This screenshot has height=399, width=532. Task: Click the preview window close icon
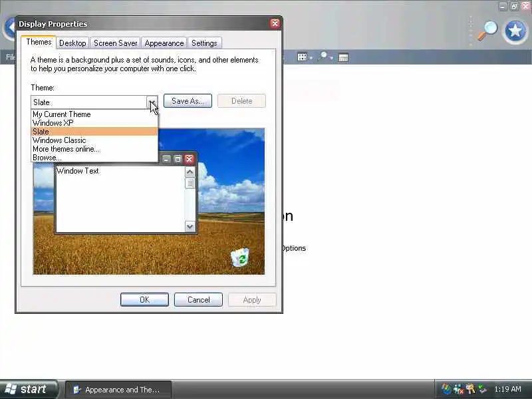(189, 159)
